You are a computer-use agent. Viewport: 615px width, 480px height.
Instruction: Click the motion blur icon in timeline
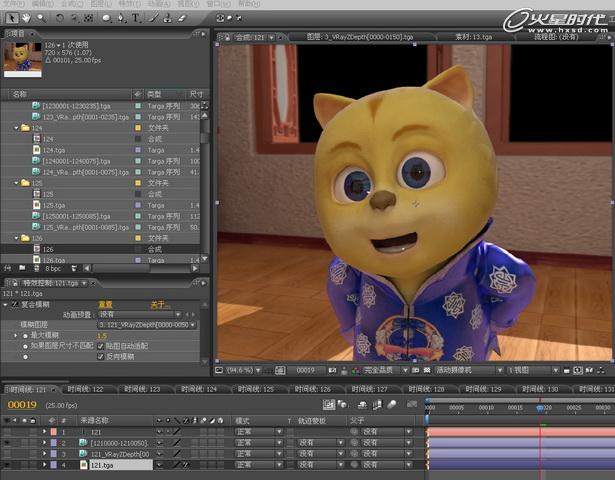[391, 404]
